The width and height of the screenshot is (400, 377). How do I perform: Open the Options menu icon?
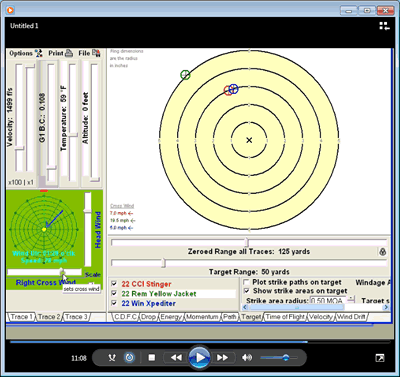39,53
